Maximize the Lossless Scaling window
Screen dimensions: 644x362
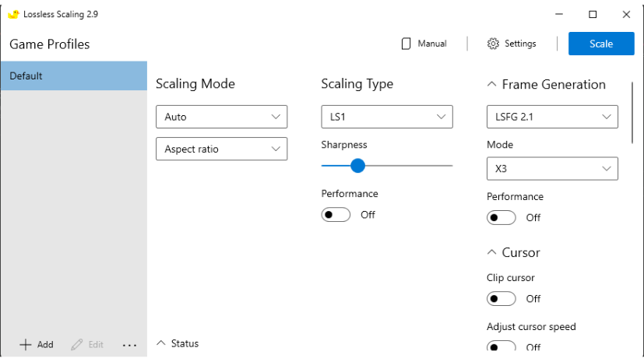[593, 14]
